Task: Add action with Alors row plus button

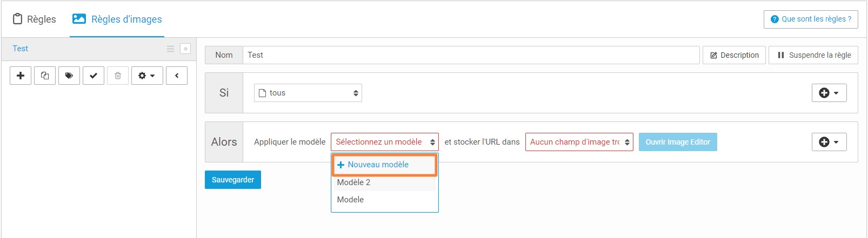Action: (829, 142)
